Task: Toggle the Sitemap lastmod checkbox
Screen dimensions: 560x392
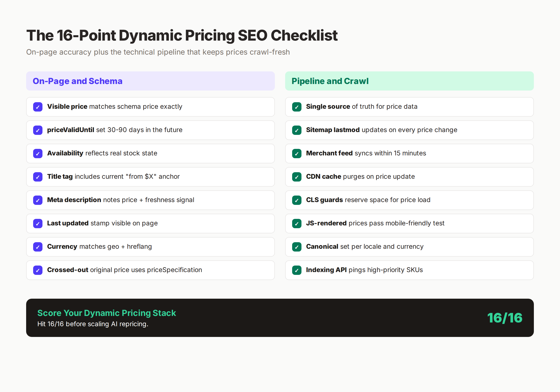Action: (x=297, y=130)
